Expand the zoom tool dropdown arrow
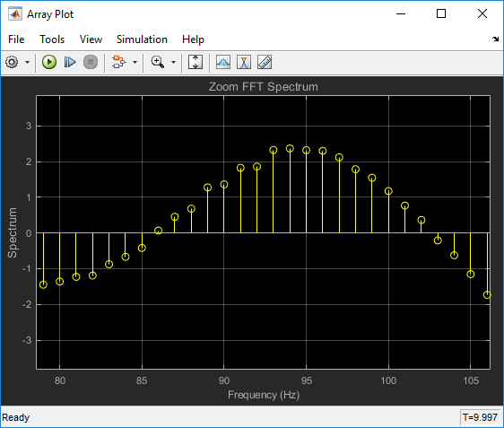The width and height of the screenshot is (504, 428). tap(174, 62)
